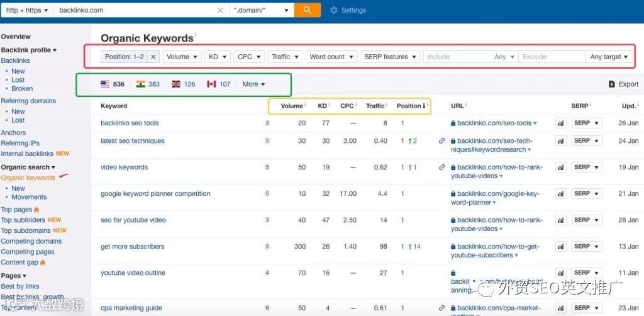Viewport: 644px width, 316px height.
Task: Open Top pages in the sidebar
Action: click(x=16, y=210)
